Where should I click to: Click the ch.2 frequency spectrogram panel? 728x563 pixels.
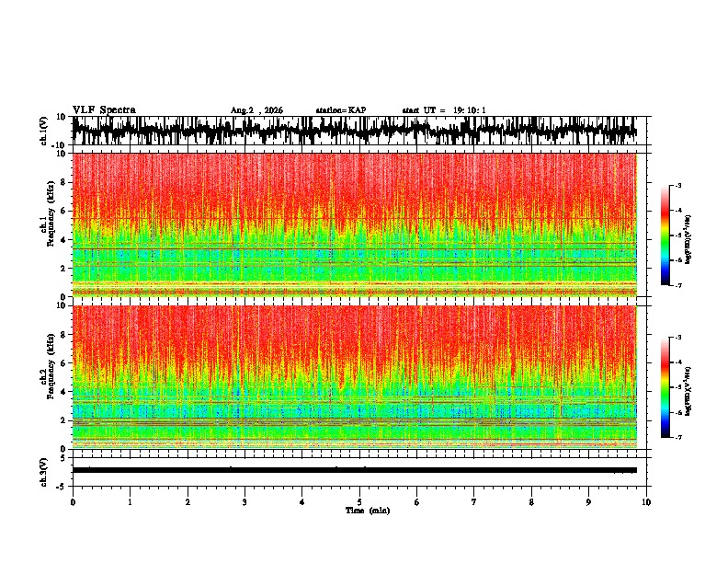point(359,377)
